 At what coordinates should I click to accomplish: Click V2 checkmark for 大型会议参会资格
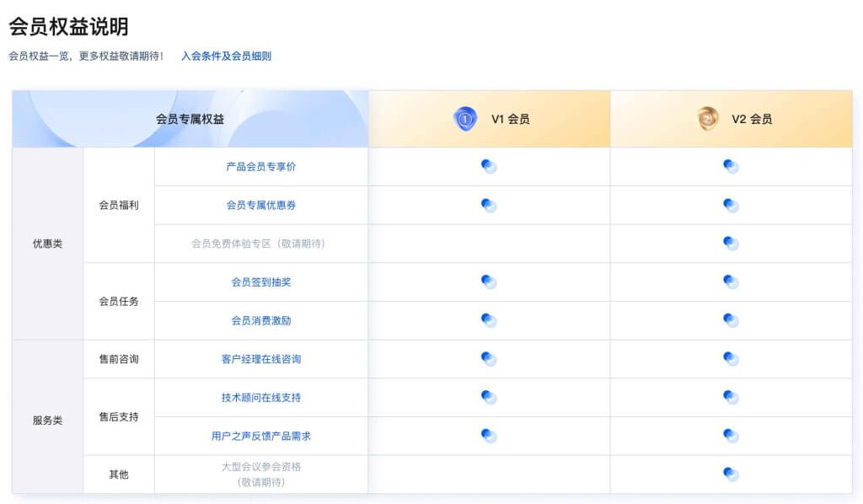(x=731, y=475)
